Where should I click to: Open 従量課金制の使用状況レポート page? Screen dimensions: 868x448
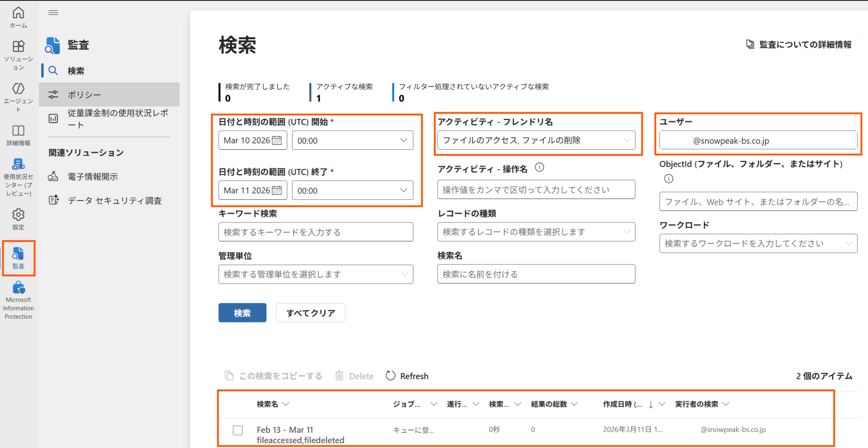(x=117, y=119)
